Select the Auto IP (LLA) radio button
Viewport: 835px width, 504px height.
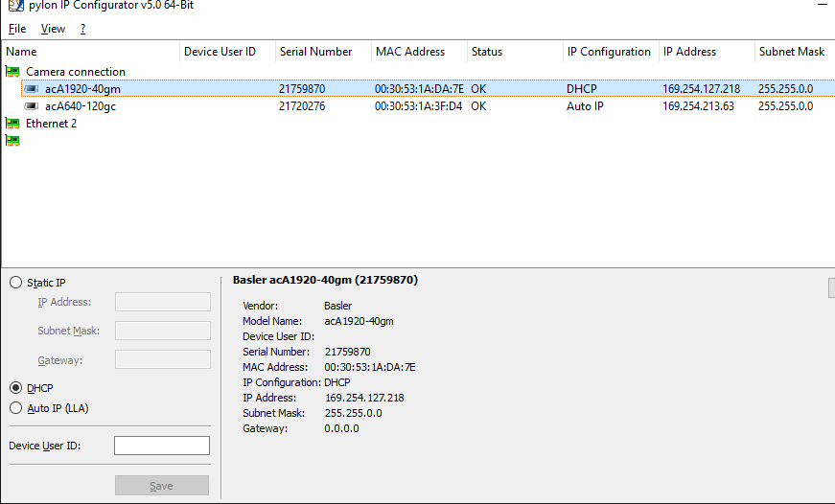coord(16,408)
